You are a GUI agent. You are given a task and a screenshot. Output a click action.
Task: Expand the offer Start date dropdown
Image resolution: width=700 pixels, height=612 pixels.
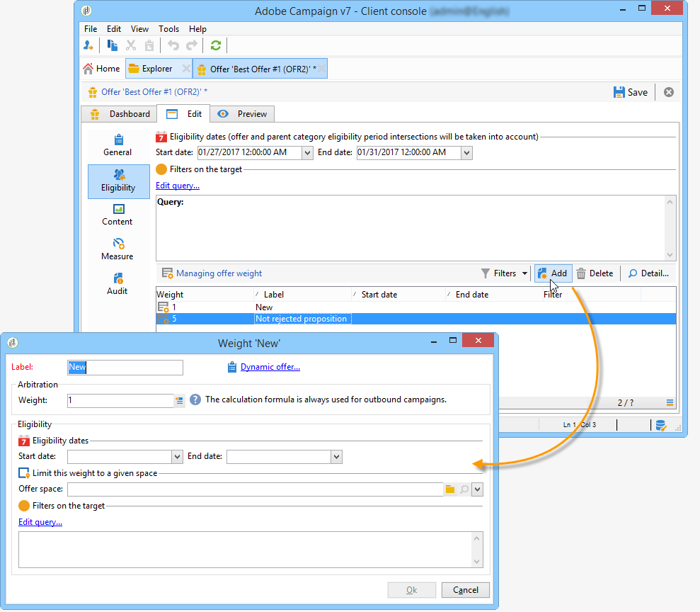coord(307,153)
